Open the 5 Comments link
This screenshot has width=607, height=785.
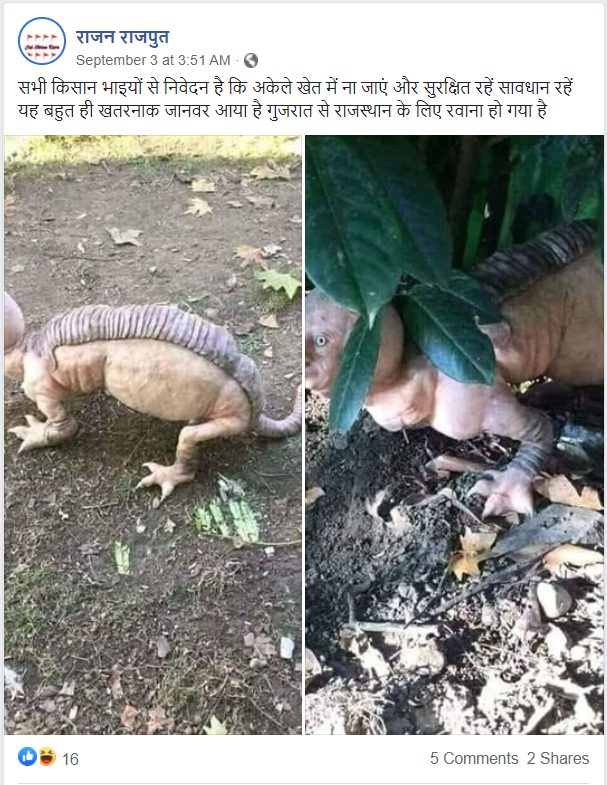[474, 758]
